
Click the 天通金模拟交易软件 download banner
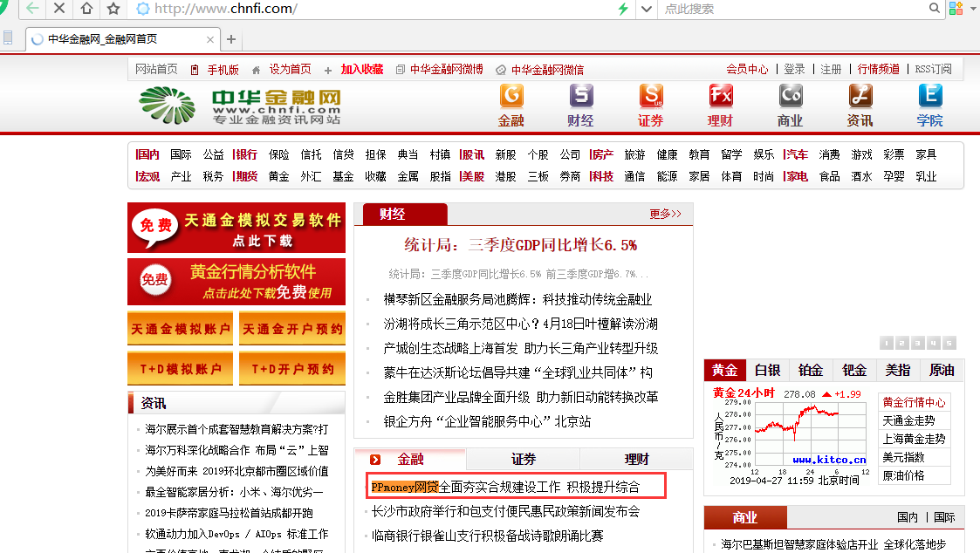tap(236, 228)
